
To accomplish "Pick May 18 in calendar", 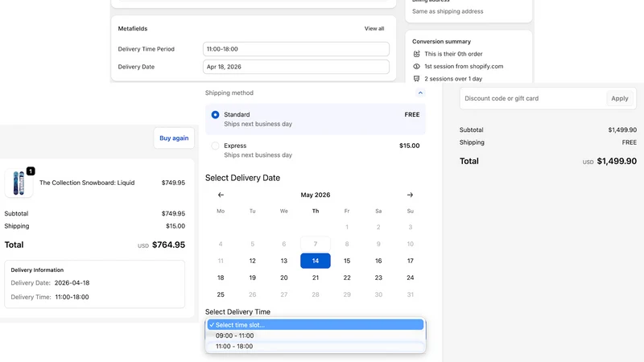I will [x=221, y=278].
